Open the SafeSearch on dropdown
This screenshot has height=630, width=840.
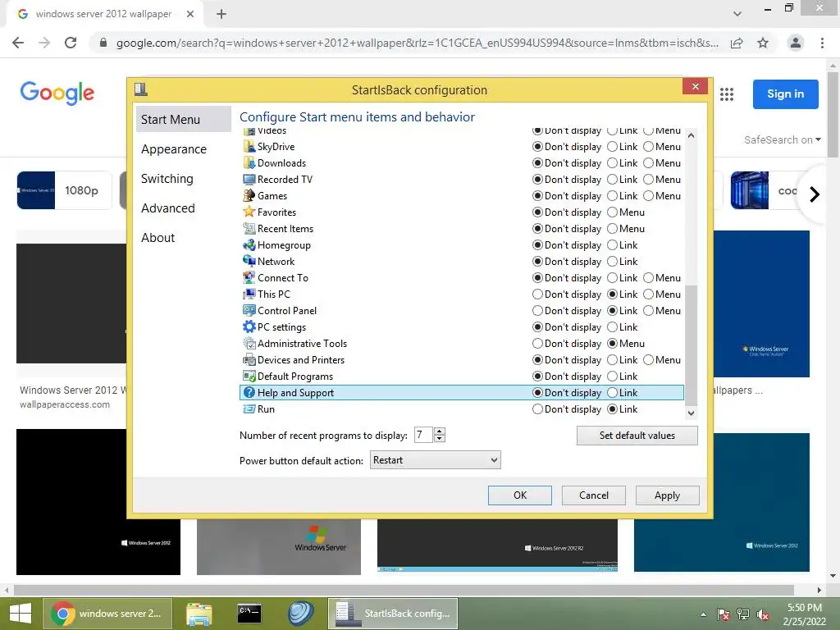click(782, 139)
